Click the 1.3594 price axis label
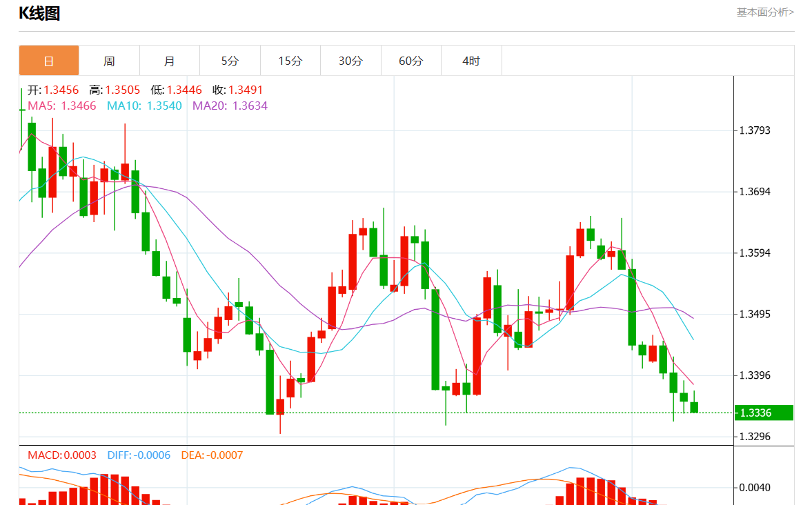 pyautogui.click(x=755, y=253)
